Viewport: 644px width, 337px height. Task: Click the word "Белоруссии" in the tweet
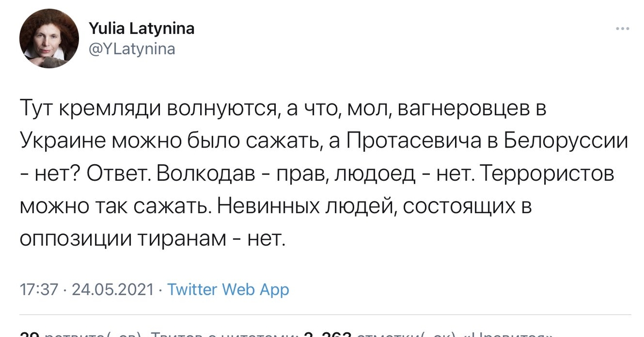[x=566, y=142]
